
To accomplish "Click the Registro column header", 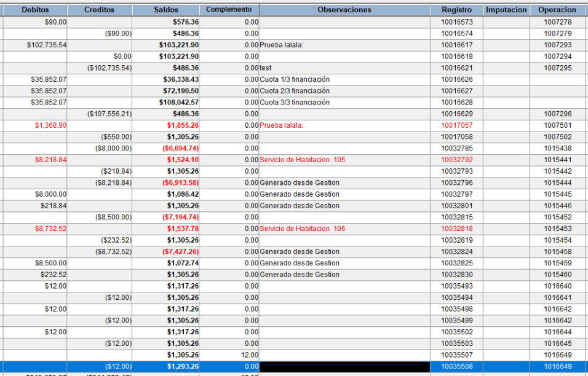I will [x=456, y=10].
